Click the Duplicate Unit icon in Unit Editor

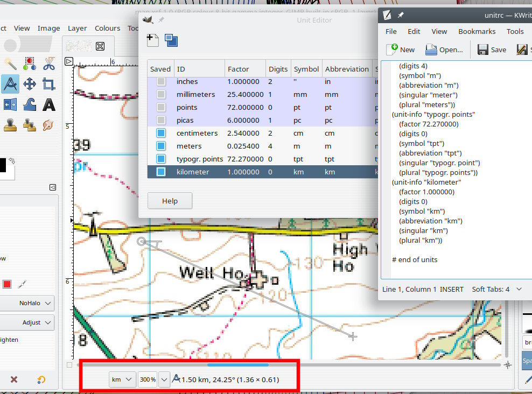[171, 40]
